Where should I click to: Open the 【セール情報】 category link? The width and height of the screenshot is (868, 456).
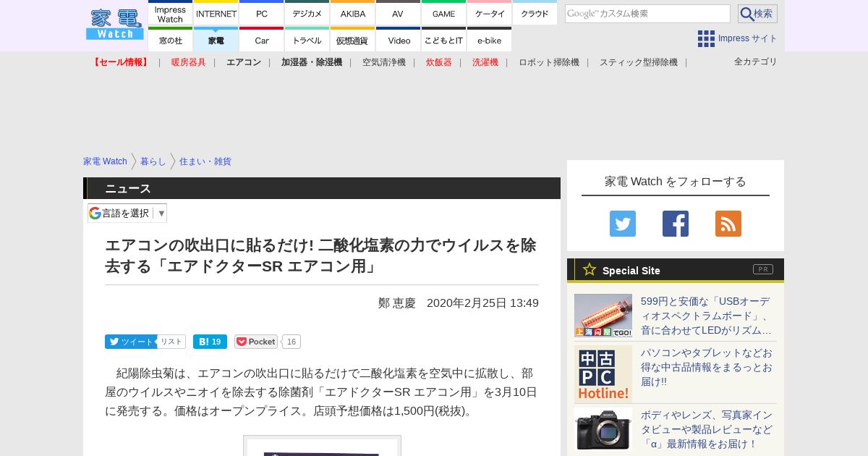[x=121, y=62]
